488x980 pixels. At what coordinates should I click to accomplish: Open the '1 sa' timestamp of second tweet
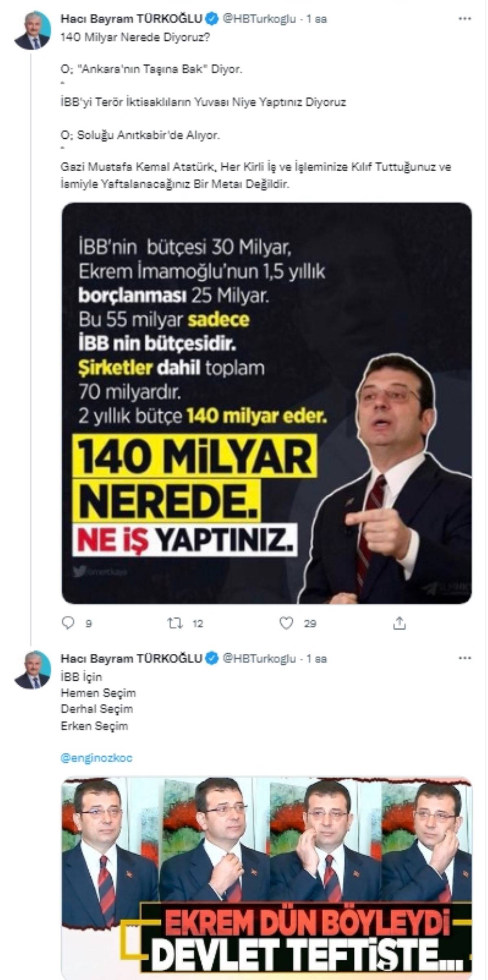coord(317,658)
